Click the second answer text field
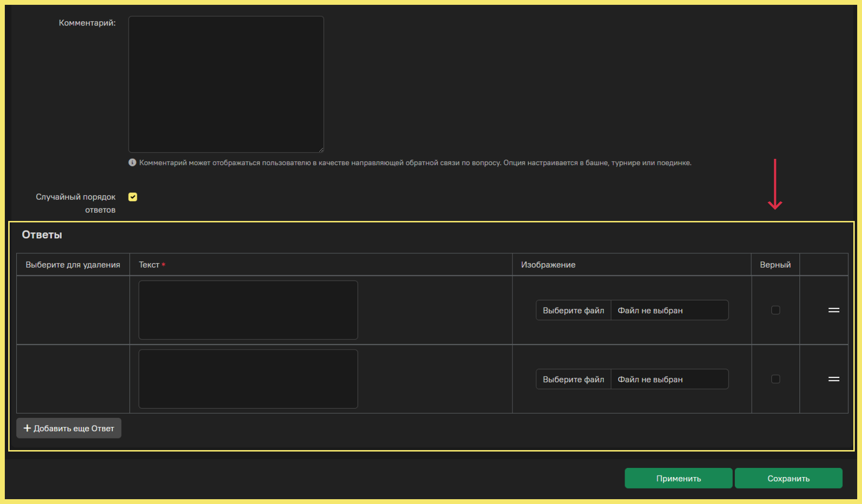This screenshot has height=504, width=862. 248,379
